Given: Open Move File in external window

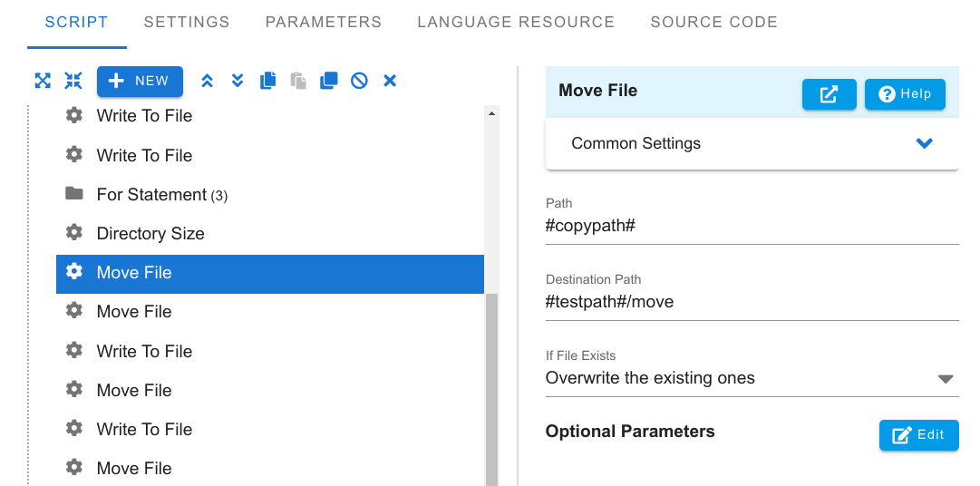Looking at the screenshot, I should 829,94.
